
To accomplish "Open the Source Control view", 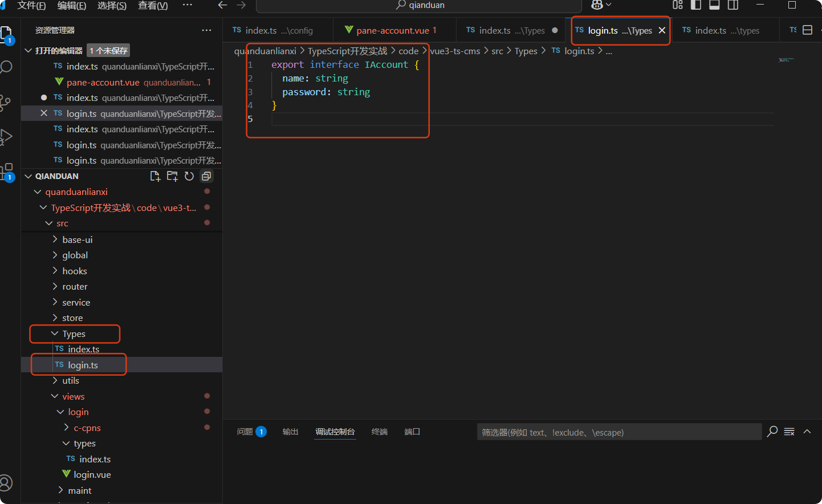I will (6, 103).
